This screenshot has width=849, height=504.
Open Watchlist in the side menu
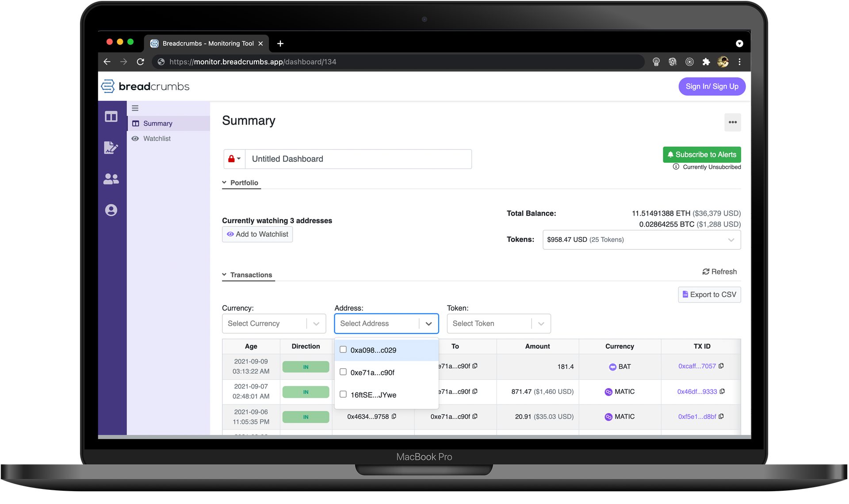[157, 138]
